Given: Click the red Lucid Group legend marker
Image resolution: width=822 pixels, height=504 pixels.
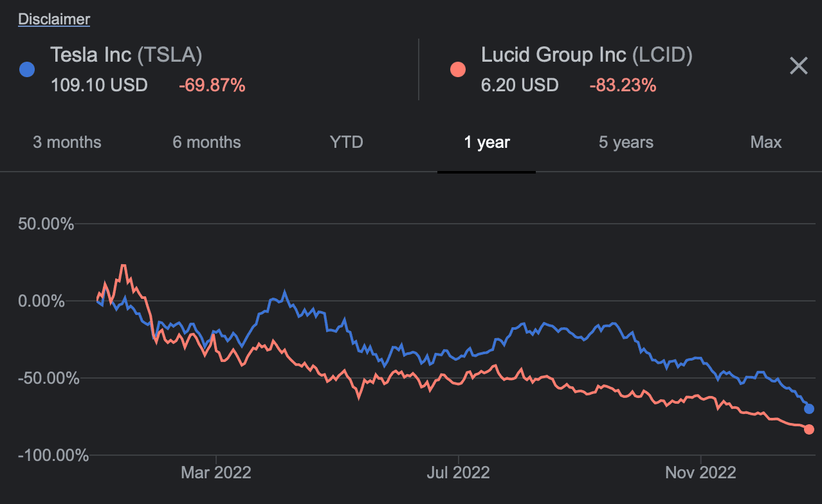Looking at the screenshot, I should point(457,69).
